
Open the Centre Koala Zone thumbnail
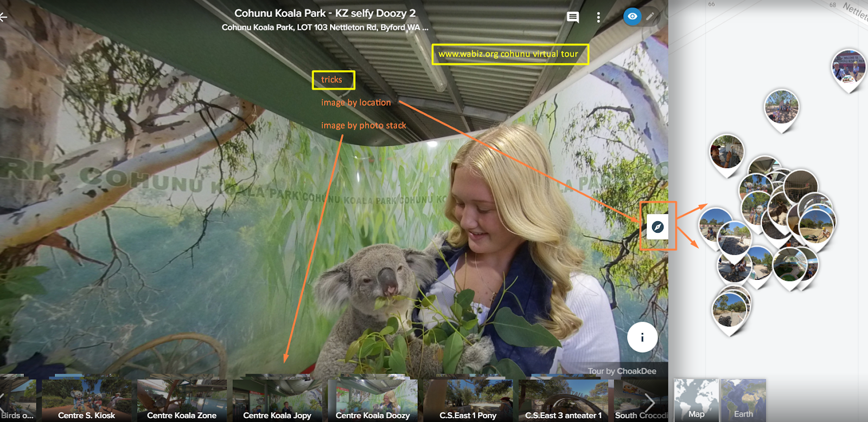coord(182,400)
